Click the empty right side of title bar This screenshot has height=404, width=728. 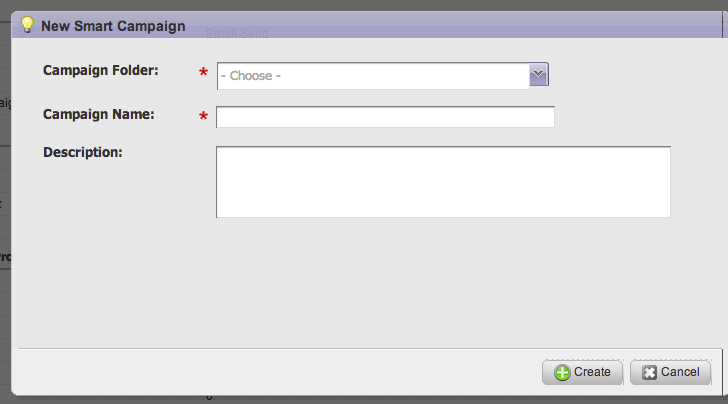[500, 26]
